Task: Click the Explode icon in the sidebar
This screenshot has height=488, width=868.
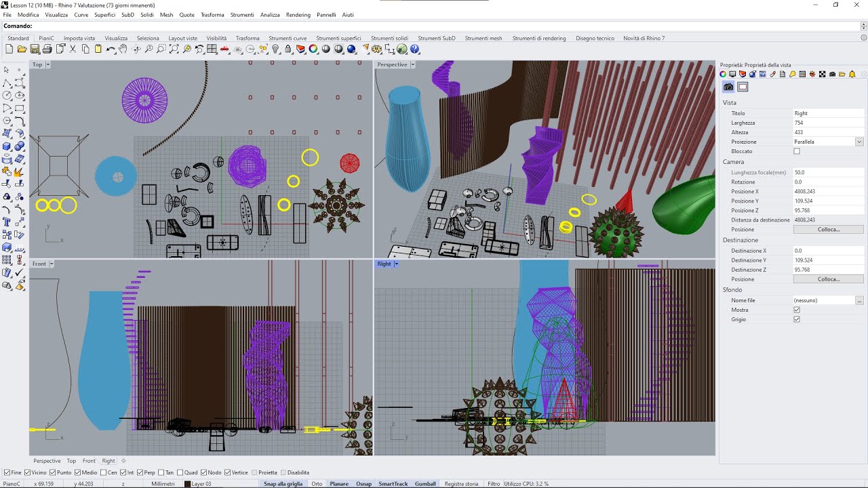Action: click(x=20, y=171)
